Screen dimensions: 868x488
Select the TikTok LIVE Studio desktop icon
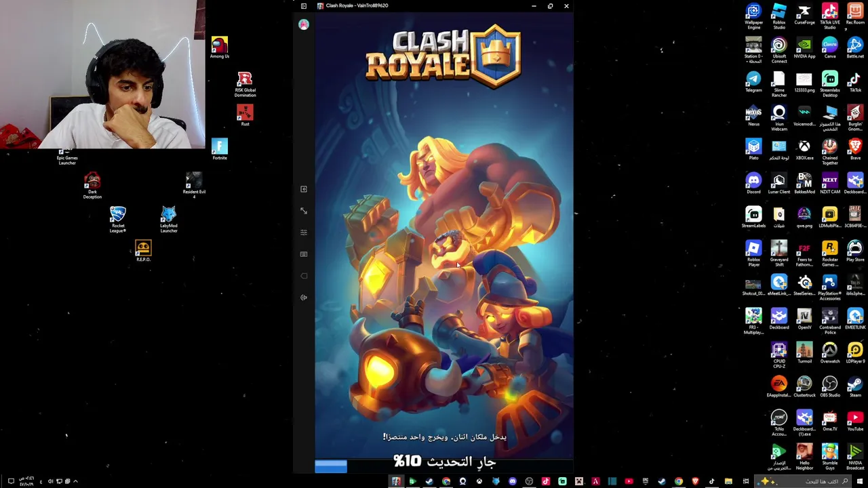click(x=830, y=16)
